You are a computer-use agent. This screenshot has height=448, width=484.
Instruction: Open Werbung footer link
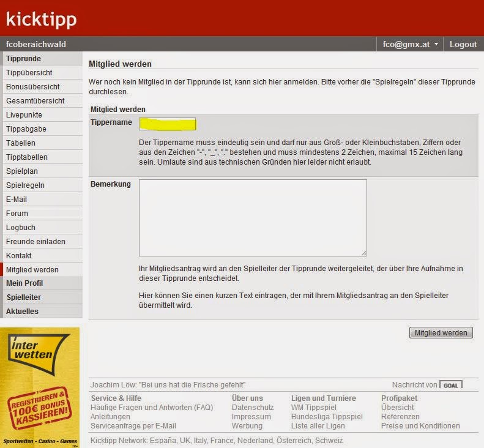click(x=247, y=426)
